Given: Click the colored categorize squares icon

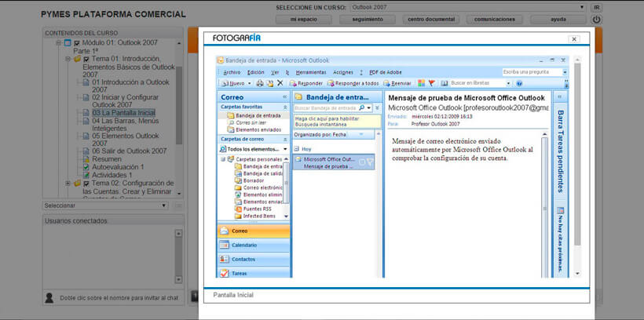Looking at the screenshot, I should click(x=422, y=83).
